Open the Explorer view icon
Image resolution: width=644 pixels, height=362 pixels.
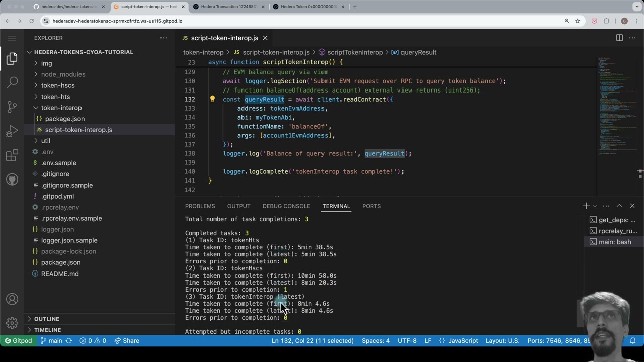tap(12, 59)
